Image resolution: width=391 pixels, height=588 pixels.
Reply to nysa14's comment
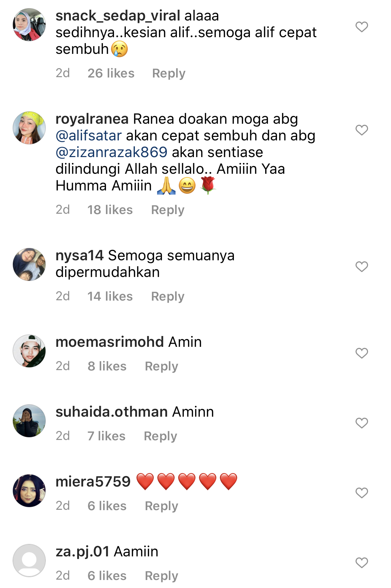tap(168, 296)
